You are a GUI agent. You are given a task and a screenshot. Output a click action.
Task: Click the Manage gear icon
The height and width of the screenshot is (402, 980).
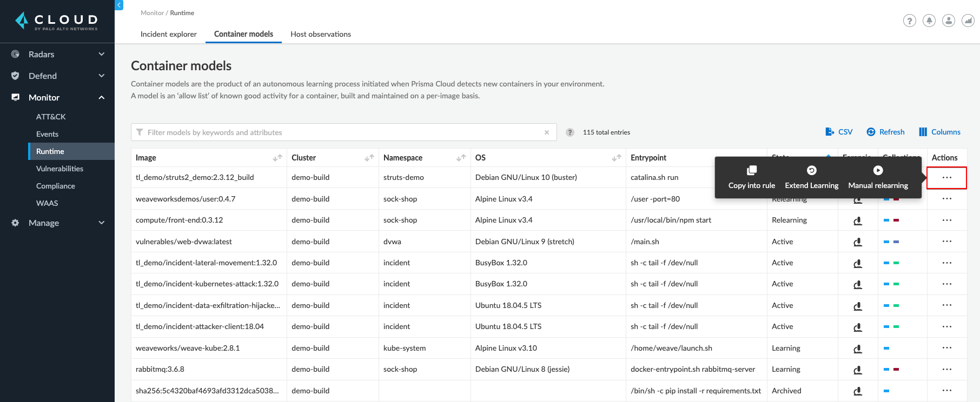(15, 223)
